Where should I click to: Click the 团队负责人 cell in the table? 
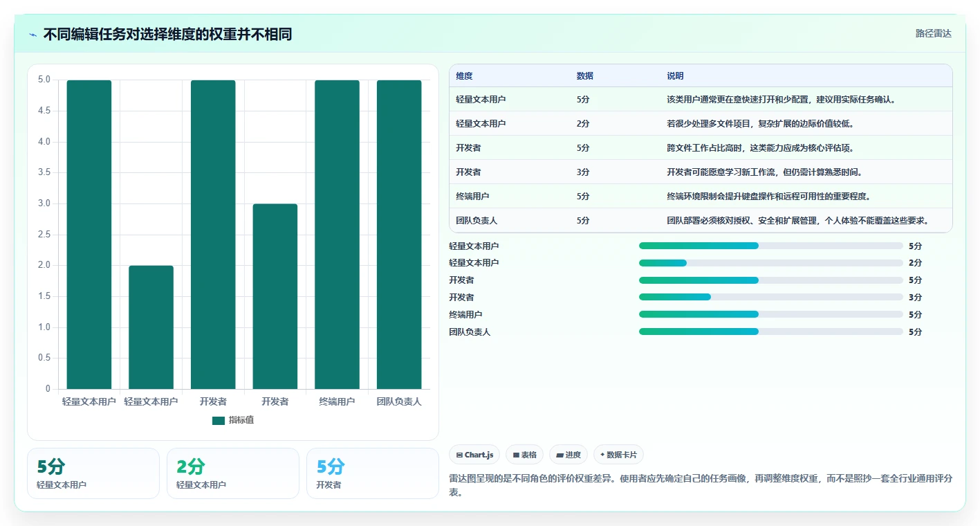point(477,221)
